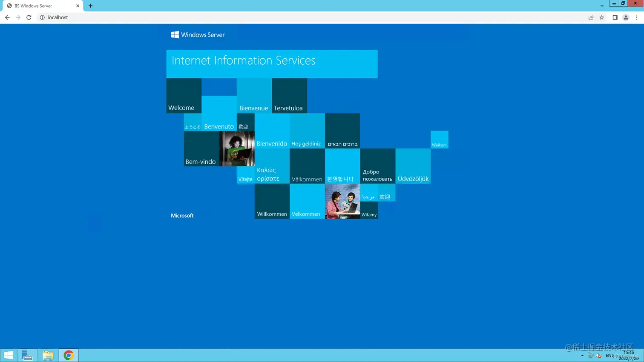Click the 欢迎 tile
This screenshot has width=644, height=362.
point(387,193)
